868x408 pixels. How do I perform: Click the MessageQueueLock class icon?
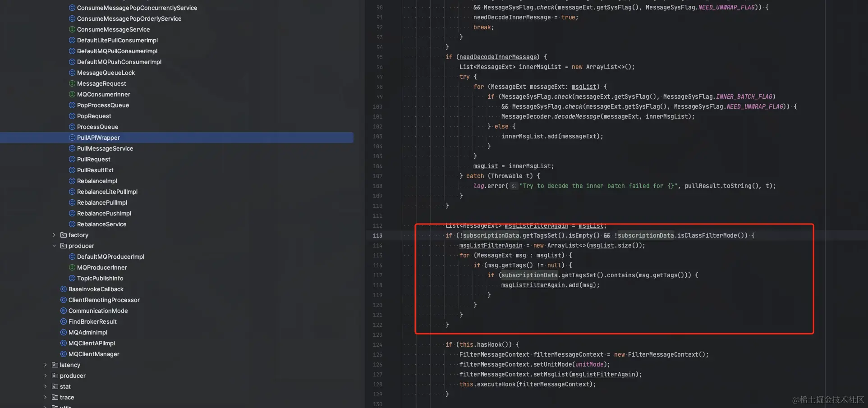pyautogui.click(x=72, y=73)
